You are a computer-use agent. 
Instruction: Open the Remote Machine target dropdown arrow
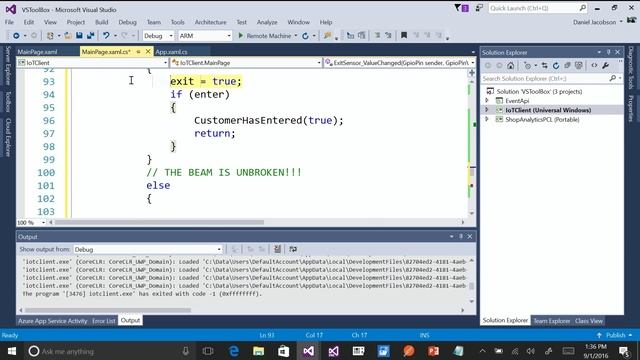coord(296,36)
